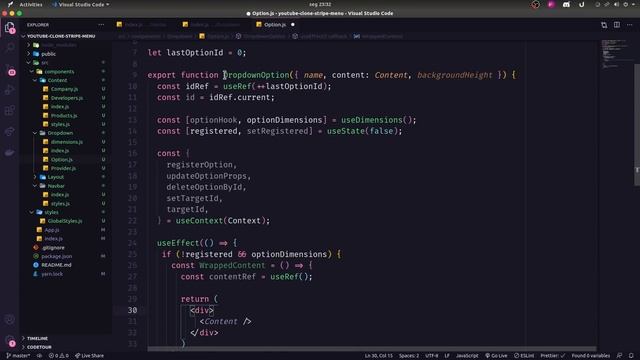Collapse the components folder
The image size is (640, 360).
point(59,71)
